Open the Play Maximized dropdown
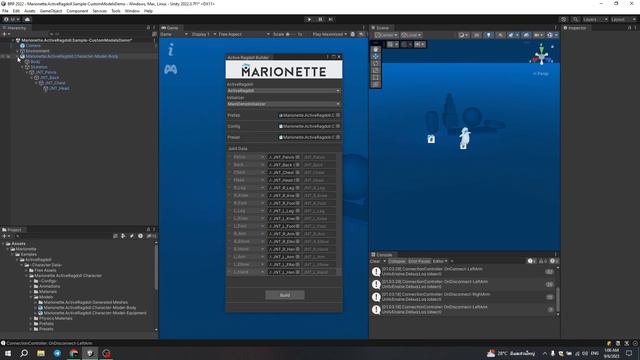The image size is (640, 360). click(x=329, y=34)
